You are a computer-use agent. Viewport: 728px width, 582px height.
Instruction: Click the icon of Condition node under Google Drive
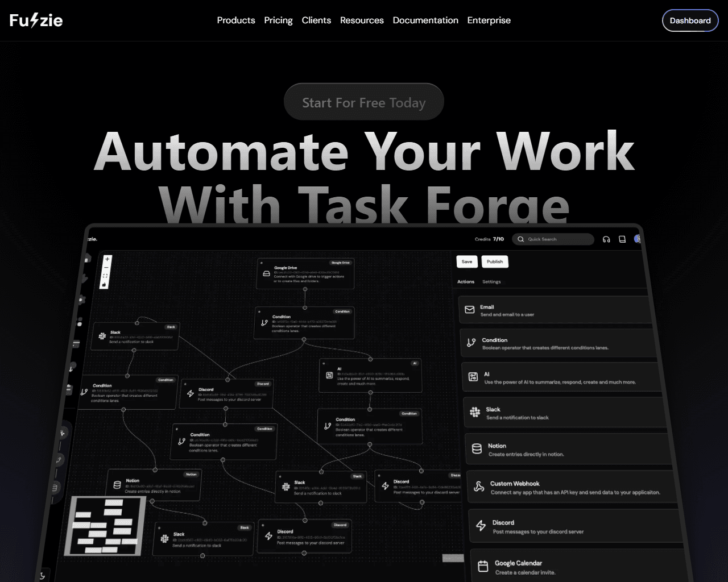coord(264,323)
